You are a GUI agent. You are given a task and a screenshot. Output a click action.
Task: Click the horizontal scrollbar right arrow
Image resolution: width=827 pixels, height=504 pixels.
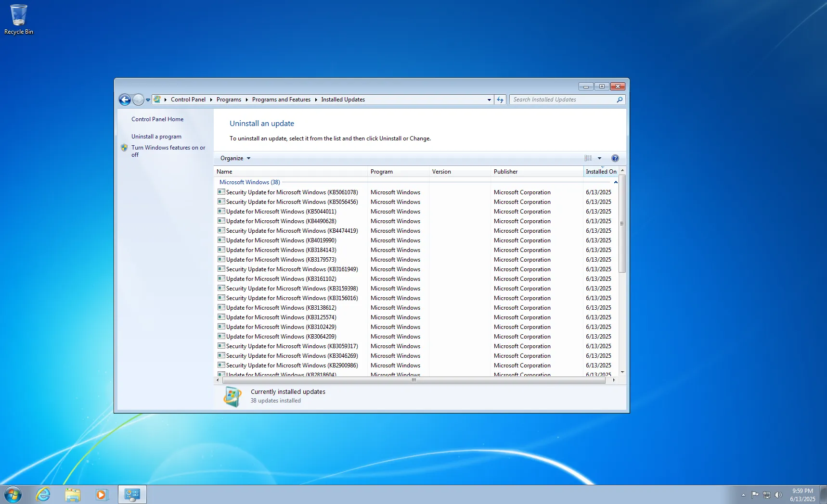tap(614, 380)
